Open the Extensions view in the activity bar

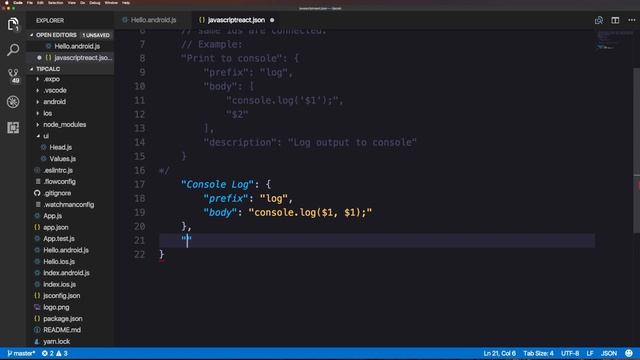(x=13, y=128)
